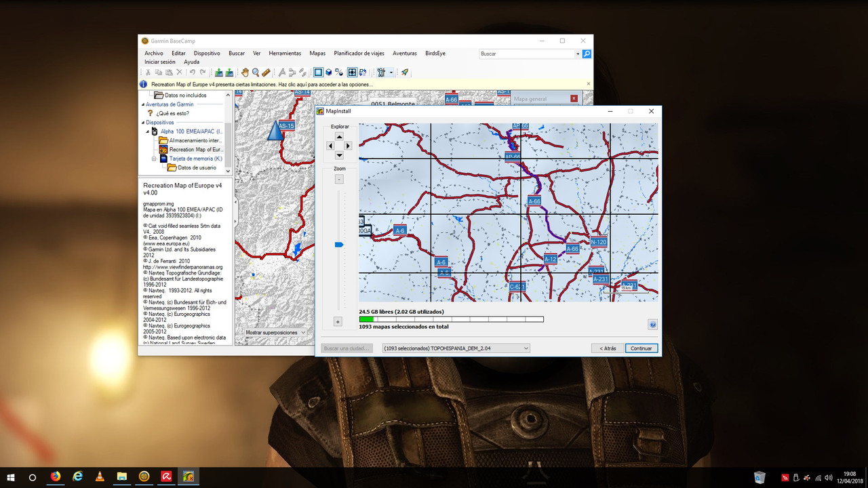Open the Mostrar superposiciones dropdown
This screenshot has height=488, width=868.
pos(276,333)
